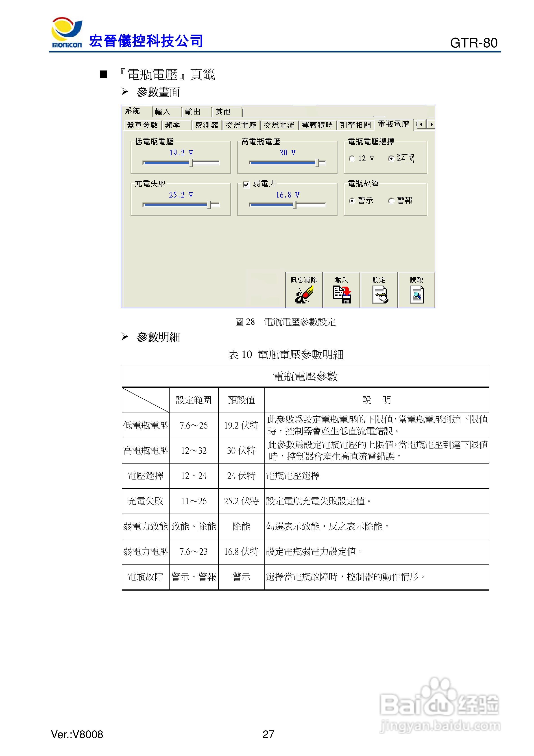This screenshot has width=534, height=756.
Task: Click the 充電失敗 slider handle
Action: (209, 205)
